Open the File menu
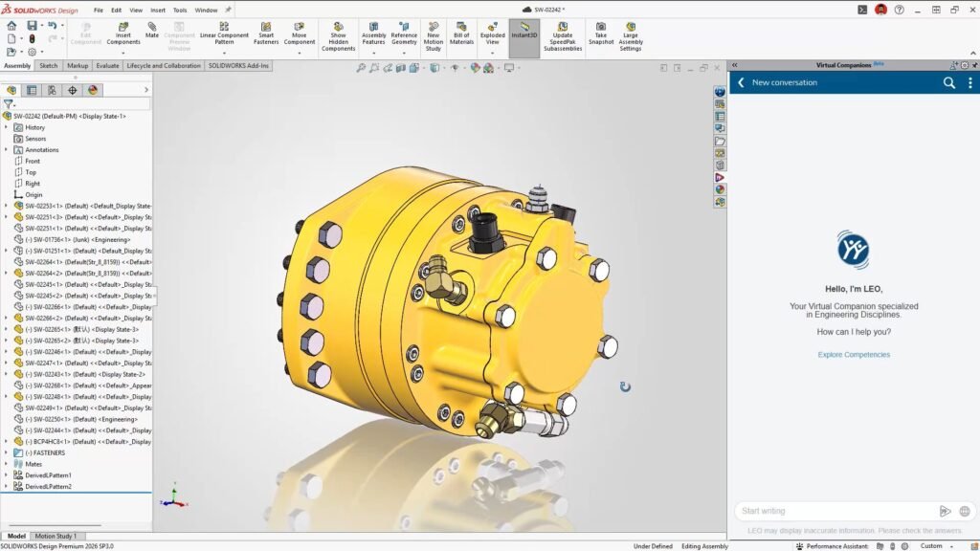This screenshot has height=551, width=980. coord(99,10)
